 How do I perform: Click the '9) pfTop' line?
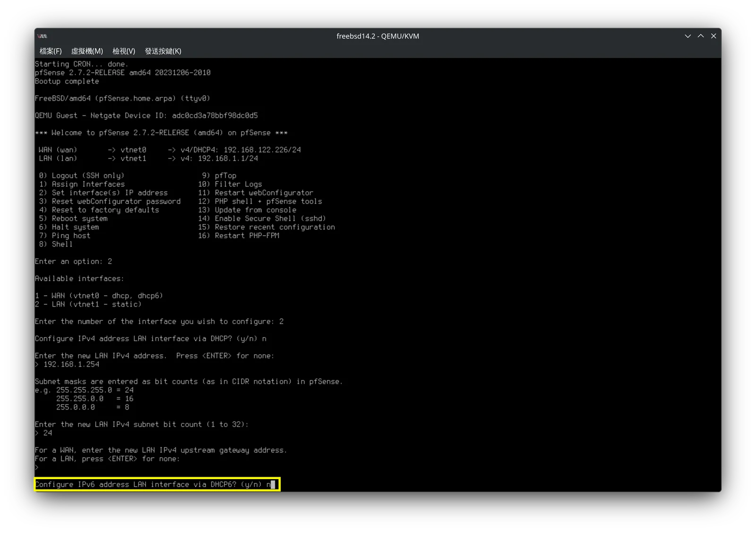pyautogui.click(x=219, y=175)
